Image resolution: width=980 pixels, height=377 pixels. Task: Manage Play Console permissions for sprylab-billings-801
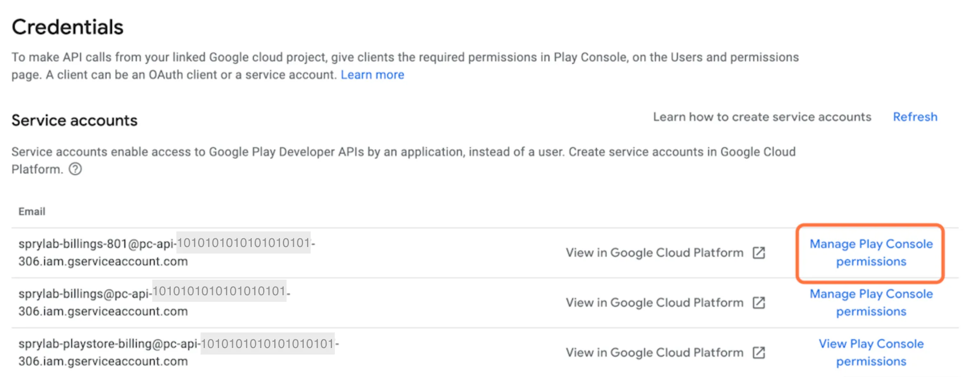tap(871, 253)
